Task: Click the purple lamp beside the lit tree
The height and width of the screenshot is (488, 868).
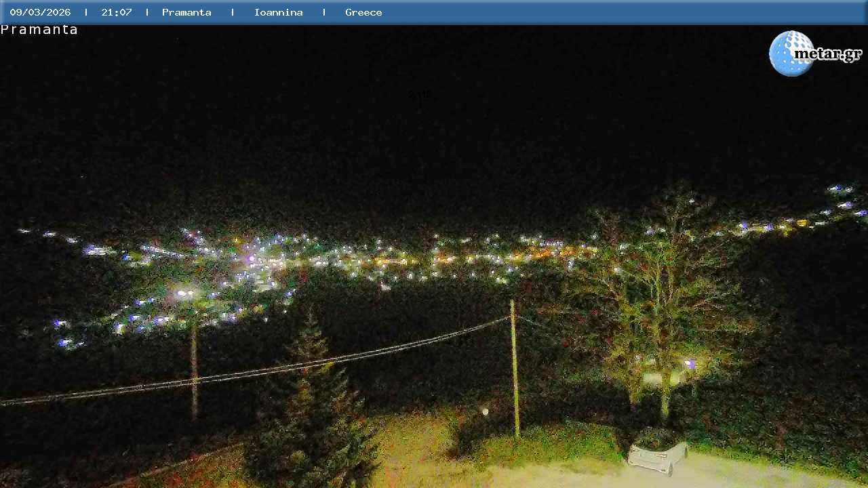Action: [690, 364]
